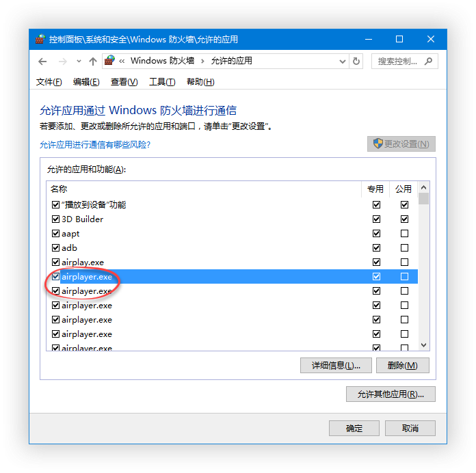The width and height of the screenshot is (476, 473).
Task: Expand the address bar history dropdown
Action: click(x=343, y=62)
